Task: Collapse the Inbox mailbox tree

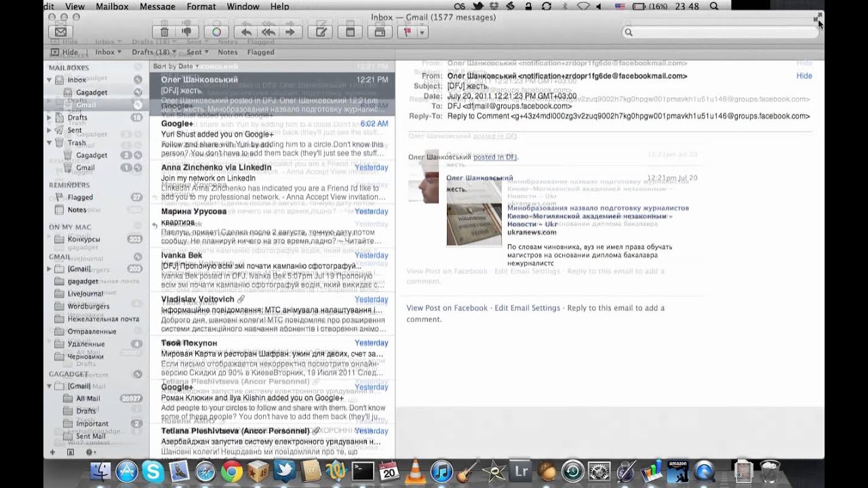Action: [x=49, y=80]
